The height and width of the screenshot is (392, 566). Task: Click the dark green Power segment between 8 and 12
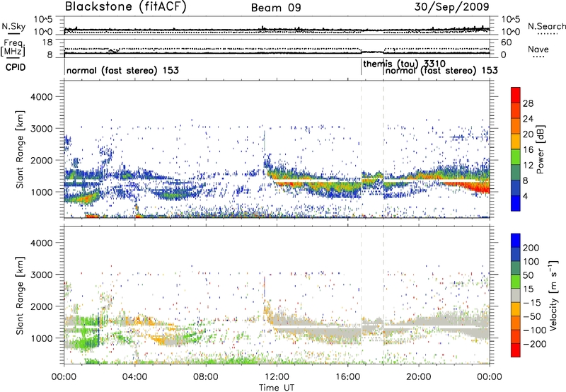click(516, 172)
